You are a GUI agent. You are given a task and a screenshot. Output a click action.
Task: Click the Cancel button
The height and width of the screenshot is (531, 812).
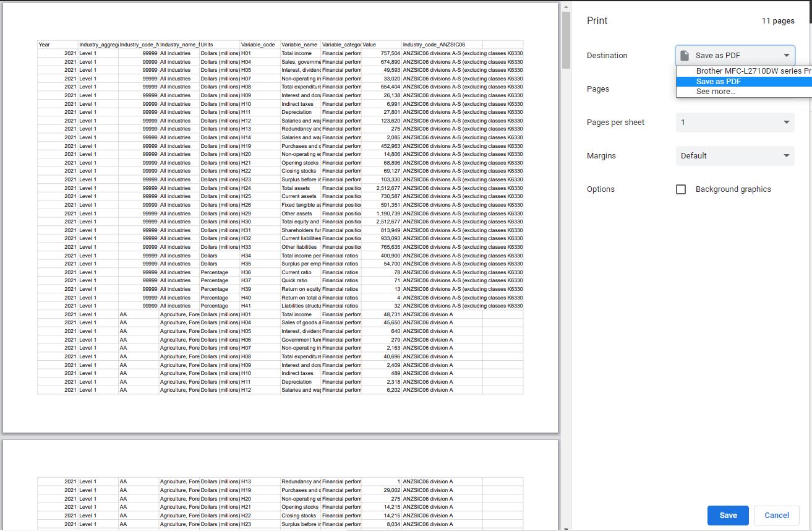pyautogui.click(x=776, y=515)
